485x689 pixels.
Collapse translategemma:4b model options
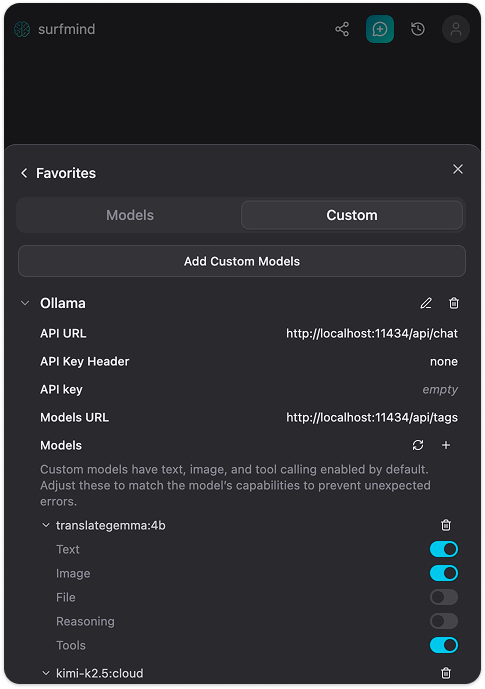click(x=46, y=525)
